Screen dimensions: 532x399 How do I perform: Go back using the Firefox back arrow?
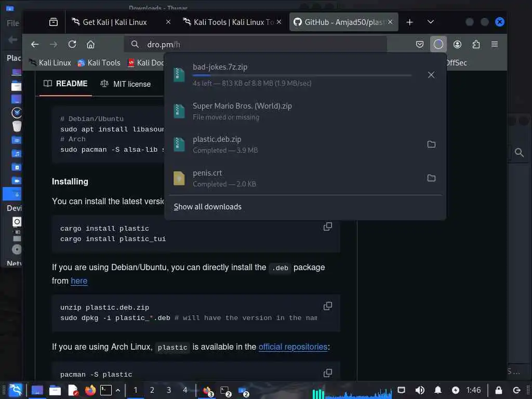[35, 45]
